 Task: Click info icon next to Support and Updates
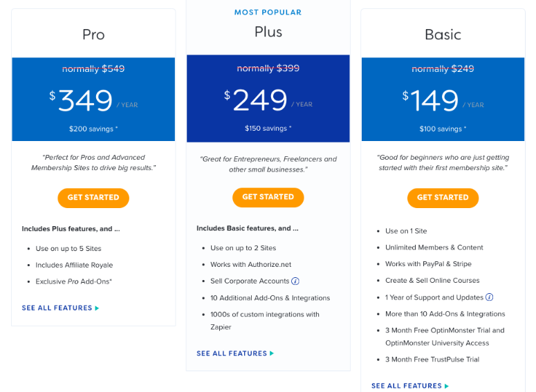(x=489, y=297)
